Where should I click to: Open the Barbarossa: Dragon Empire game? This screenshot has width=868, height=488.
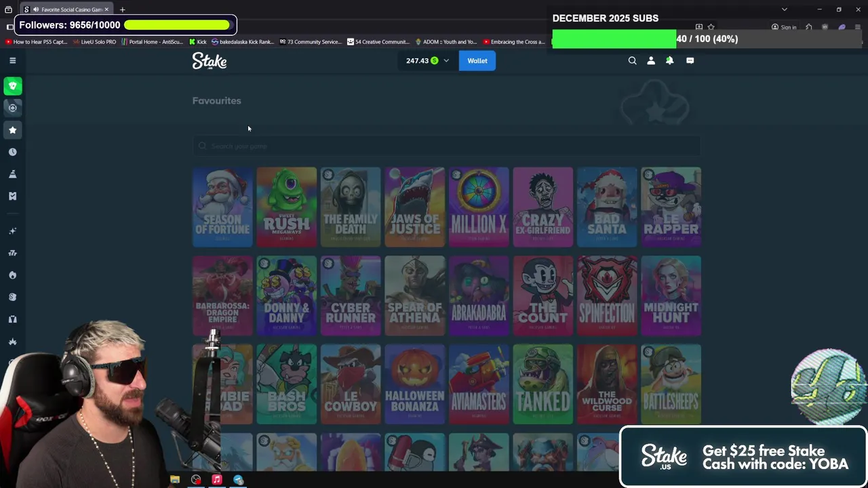(x=222, y=296)
